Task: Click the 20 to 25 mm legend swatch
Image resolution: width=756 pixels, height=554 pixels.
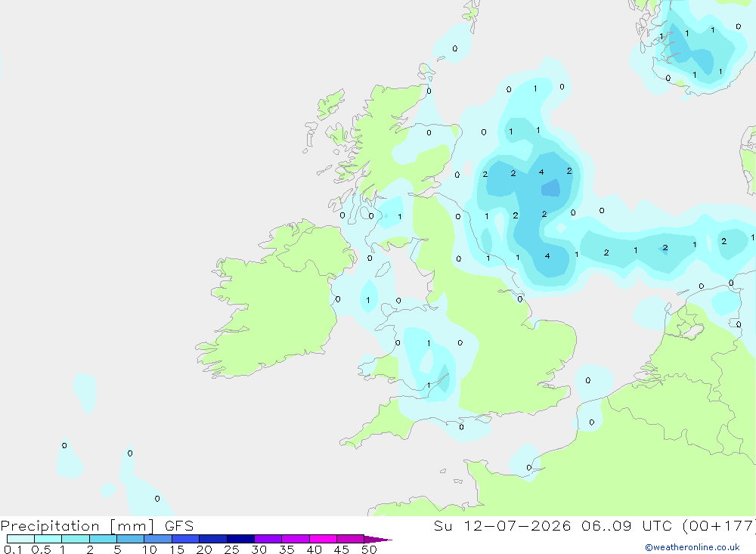Action: coord(213,539)
